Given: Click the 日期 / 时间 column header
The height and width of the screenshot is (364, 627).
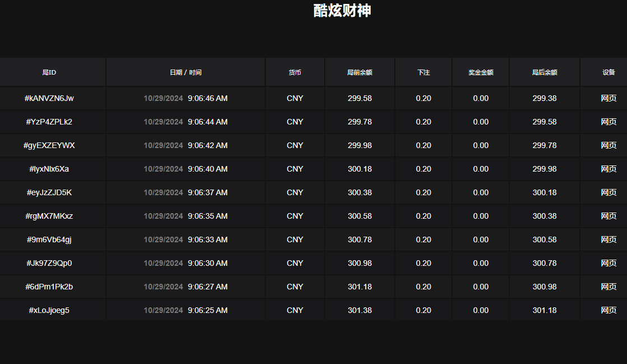Looking at the screenshot, I should 185,72.
